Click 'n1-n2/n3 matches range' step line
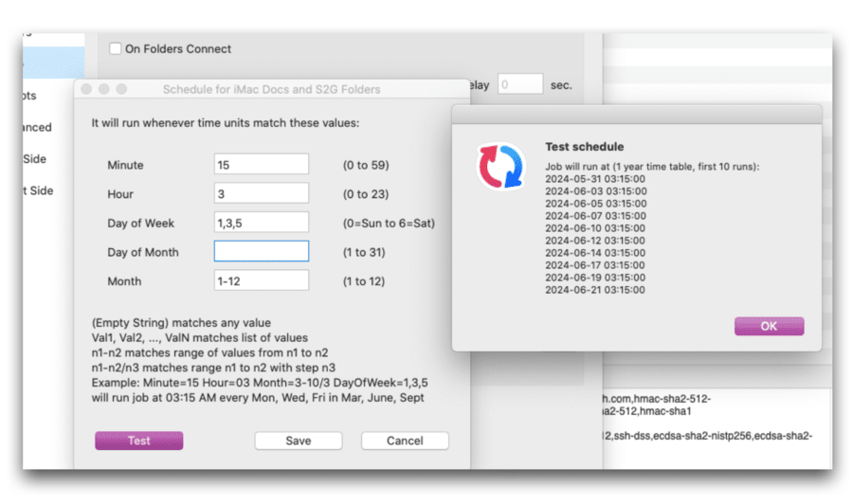 [213, 368]
